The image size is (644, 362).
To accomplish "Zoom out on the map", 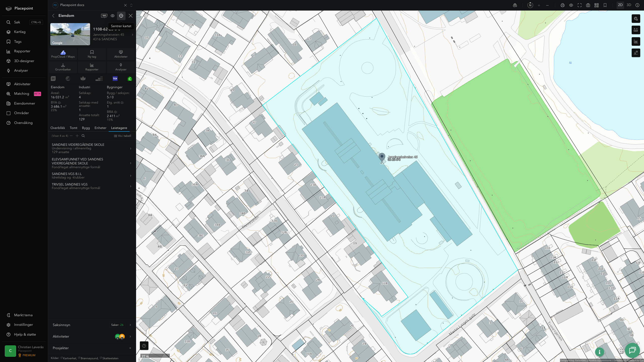I will 547,5.
